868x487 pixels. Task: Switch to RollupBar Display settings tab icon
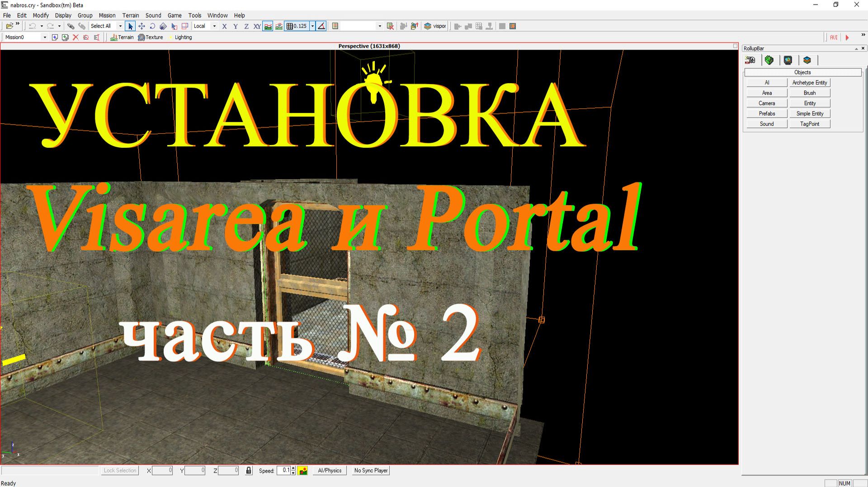coord(788,60)
